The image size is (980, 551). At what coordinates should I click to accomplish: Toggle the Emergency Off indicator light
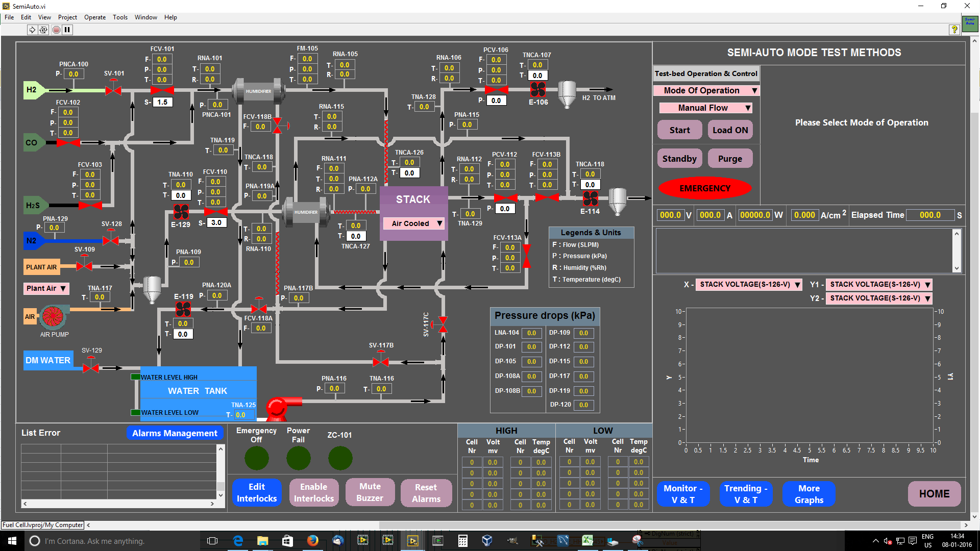(x=256, y=458)
